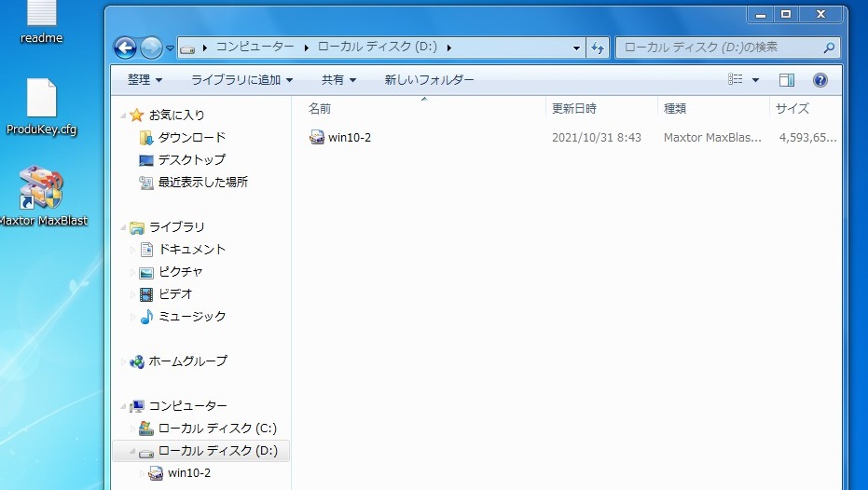Screen dimensions: 868x490
Task: Select コンピューター in the address breadcrumb
Action: click(x=255, y=47)
